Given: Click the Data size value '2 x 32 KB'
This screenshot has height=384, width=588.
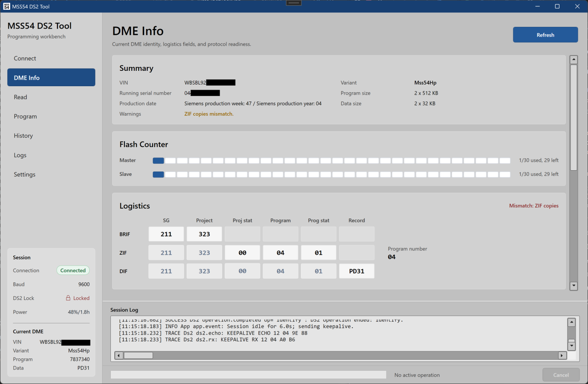Looking at the screenshot, I should pos(425,103).
